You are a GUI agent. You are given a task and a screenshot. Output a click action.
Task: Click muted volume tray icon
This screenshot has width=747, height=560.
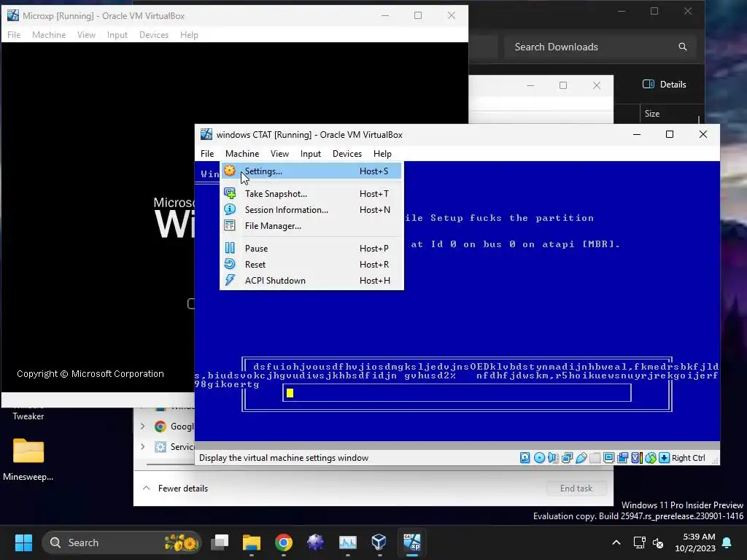[658, 542]
